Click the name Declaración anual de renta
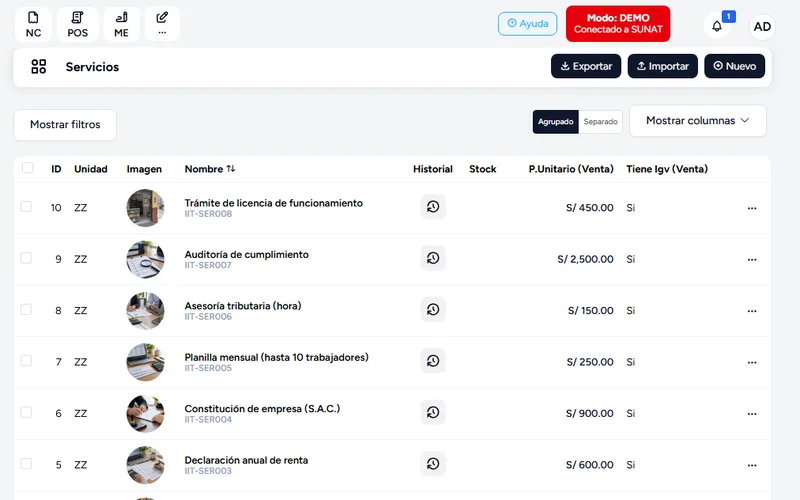Image resolution: width=800 pixels, height=500 pixels. click(x=246, y=460)
